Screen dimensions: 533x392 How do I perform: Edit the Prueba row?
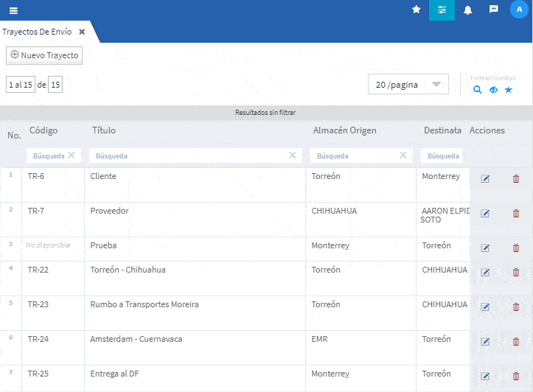tap(485, 248)
